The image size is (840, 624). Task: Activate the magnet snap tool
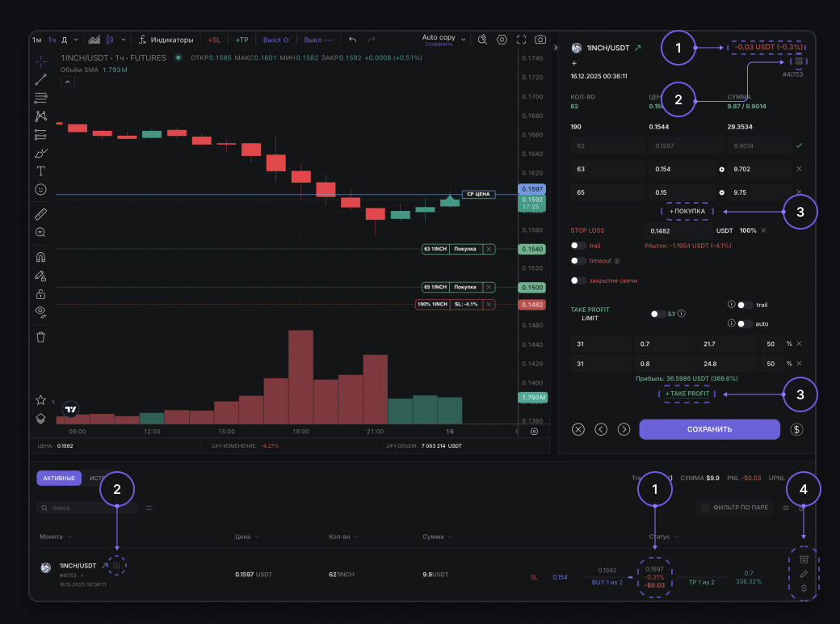point(41,258)
